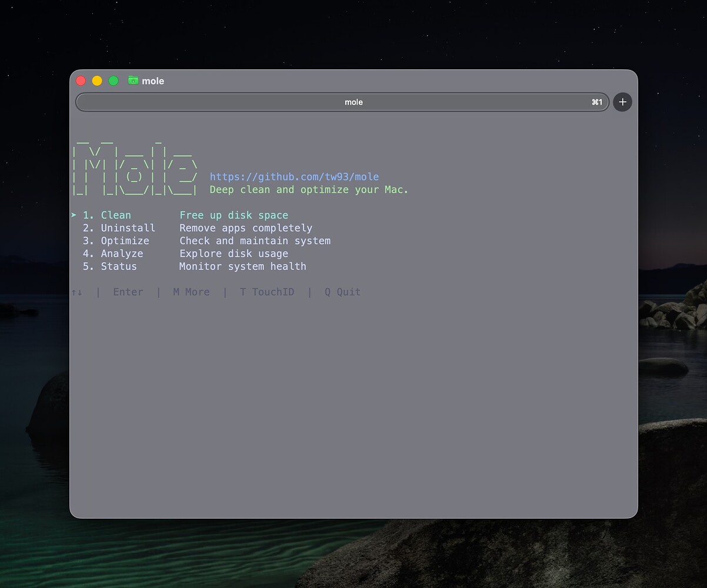Pick Analyze to explore disk usage
The width and height of the screenshot is (707, 588).
pos(122,253)
